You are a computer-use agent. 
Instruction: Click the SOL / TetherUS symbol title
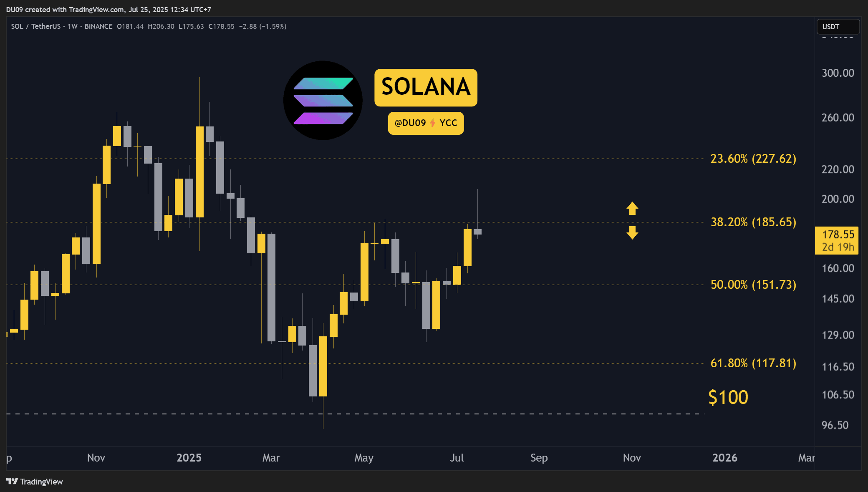click(x=36, y=26)
